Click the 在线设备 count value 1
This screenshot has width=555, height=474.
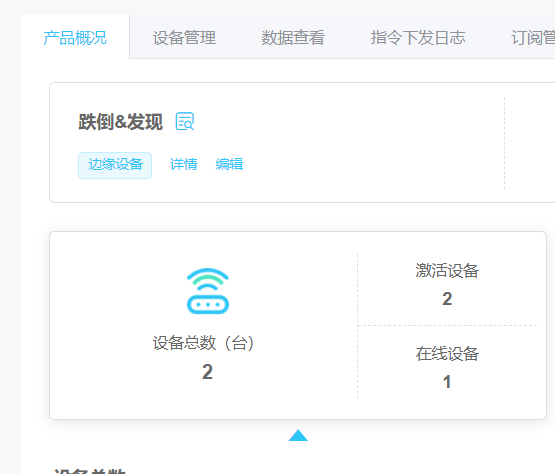coord(447,382)
